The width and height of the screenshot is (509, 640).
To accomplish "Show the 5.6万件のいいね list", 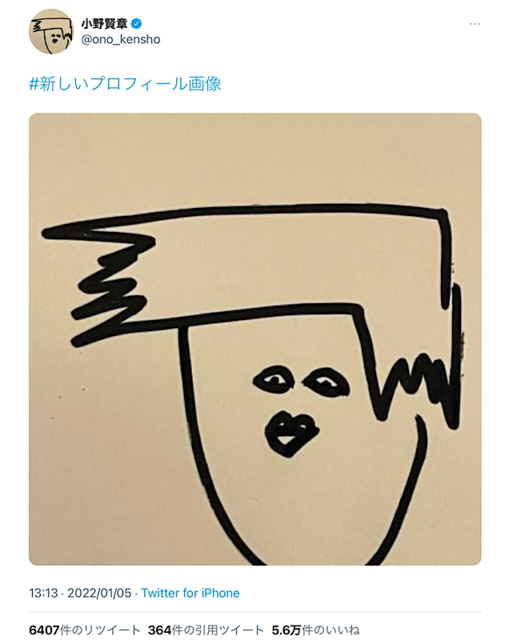I will pyautogui.click(x=315, y=630).
